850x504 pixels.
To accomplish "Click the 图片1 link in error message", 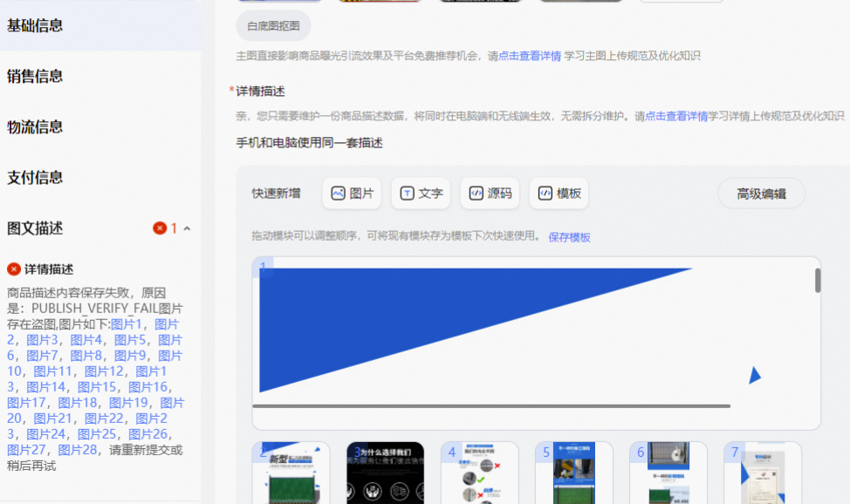I will 126,324.
